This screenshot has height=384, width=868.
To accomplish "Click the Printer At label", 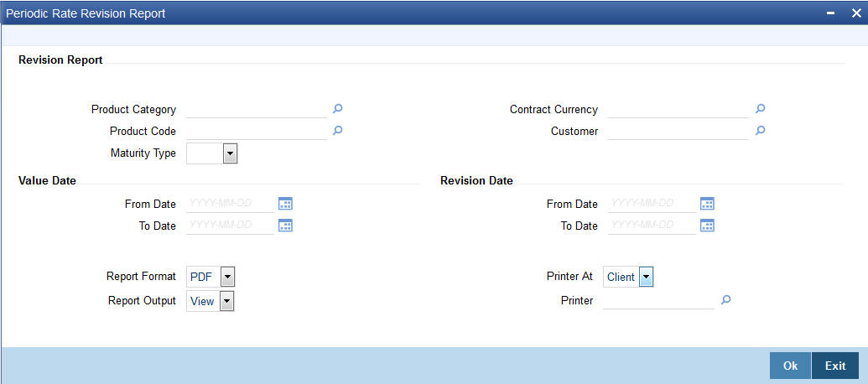I will [x=569, y=276].
